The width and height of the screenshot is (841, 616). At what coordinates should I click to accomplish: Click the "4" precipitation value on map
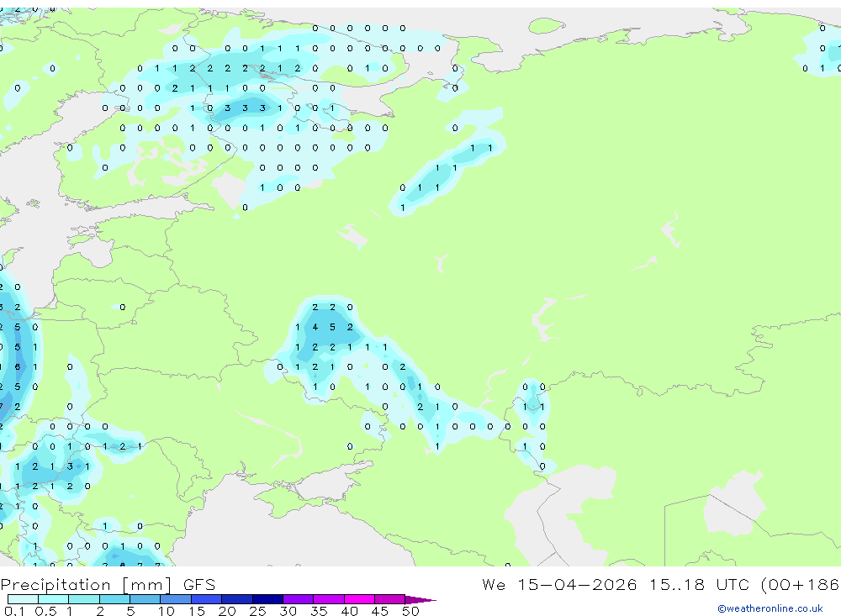pyautogui.click(x=315, y=327)
